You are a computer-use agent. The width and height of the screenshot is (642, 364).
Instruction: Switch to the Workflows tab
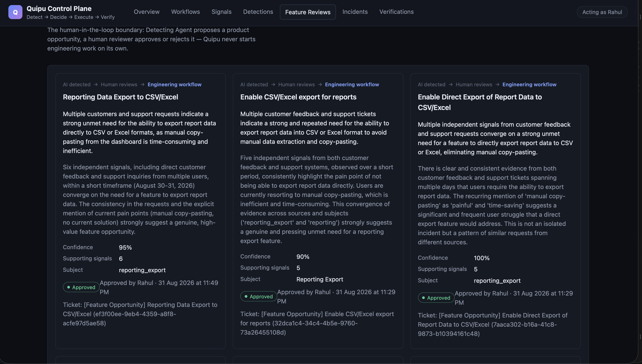[x=185, y=12]
